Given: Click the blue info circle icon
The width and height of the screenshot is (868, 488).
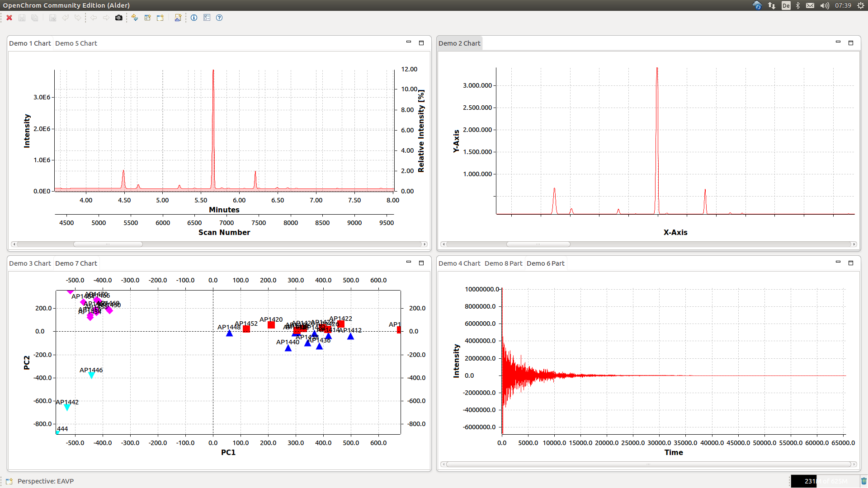Looking at the screenshot, I should 194,18.
